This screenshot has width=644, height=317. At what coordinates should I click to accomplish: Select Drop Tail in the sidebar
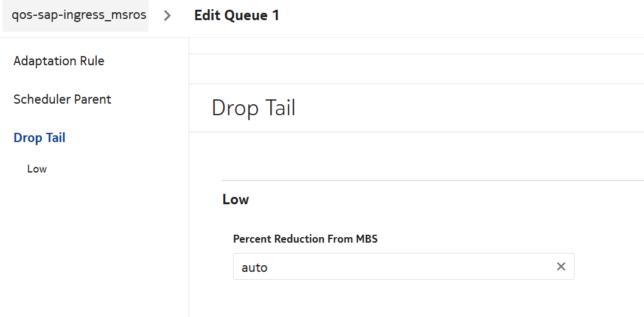click(40, 138)
